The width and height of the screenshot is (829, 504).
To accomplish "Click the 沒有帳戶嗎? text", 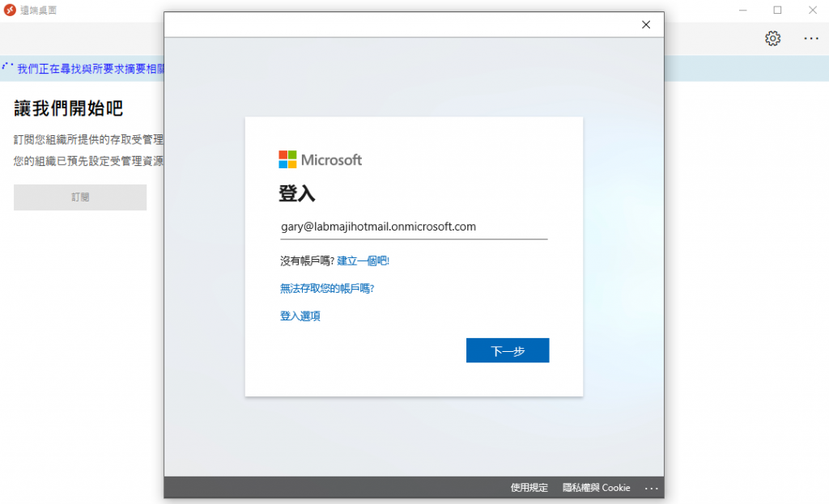I will (x=307, y=261).
